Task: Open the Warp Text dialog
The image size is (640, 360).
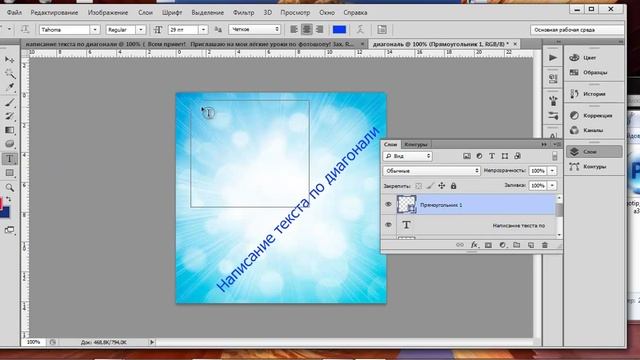Action: coord(360,29)
